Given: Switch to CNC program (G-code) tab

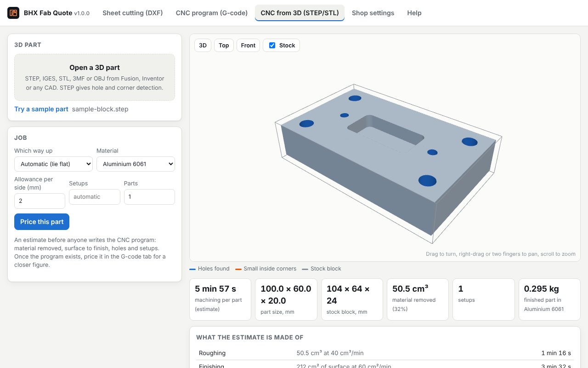Looking at the screenshot, I should (212, 13).
